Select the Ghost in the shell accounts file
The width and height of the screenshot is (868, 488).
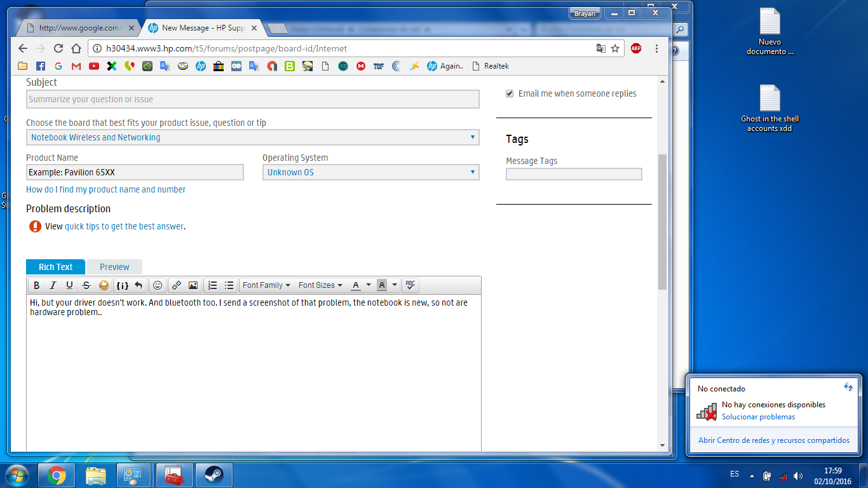pos(770,109)
